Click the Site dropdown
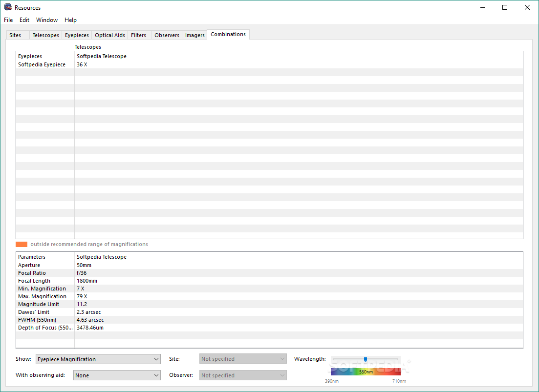Screen dimensions: 539x392 point(243,359)
